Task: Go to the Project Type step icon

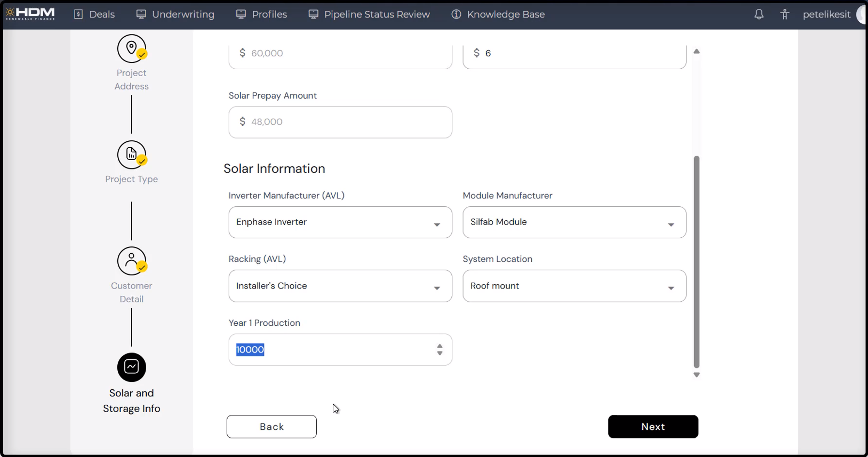Action: [131, 155]
